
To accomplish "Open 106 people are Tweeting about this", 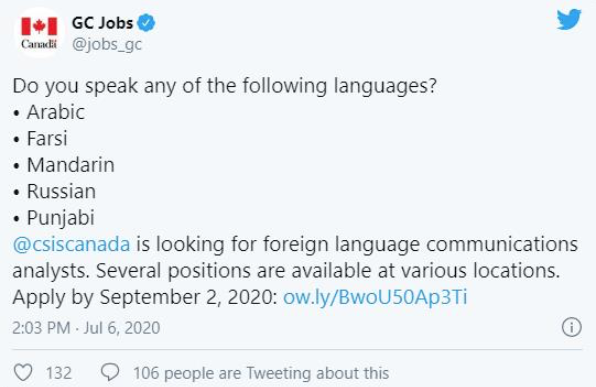I will coord(261,373).
